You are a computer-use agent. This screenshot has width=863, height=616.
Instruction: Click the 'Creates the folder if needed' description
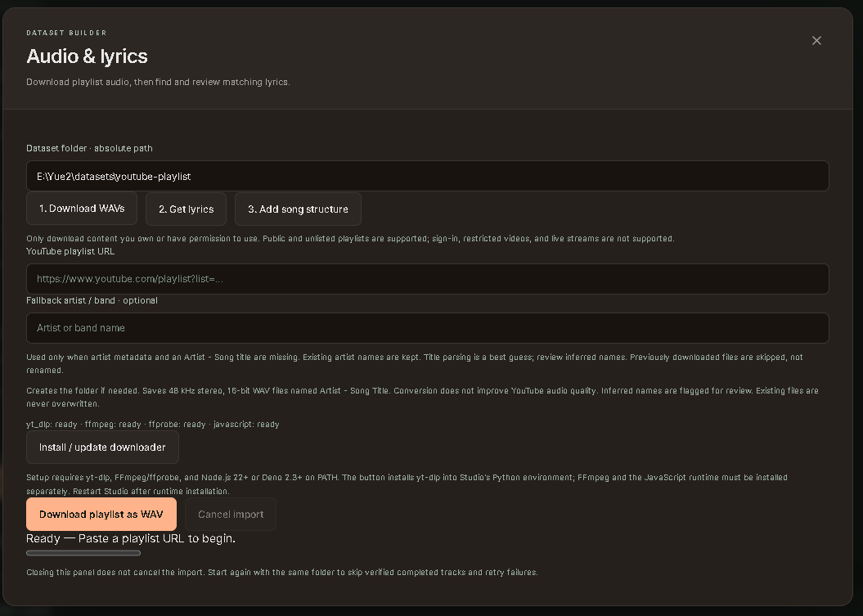tap(423, 397)
